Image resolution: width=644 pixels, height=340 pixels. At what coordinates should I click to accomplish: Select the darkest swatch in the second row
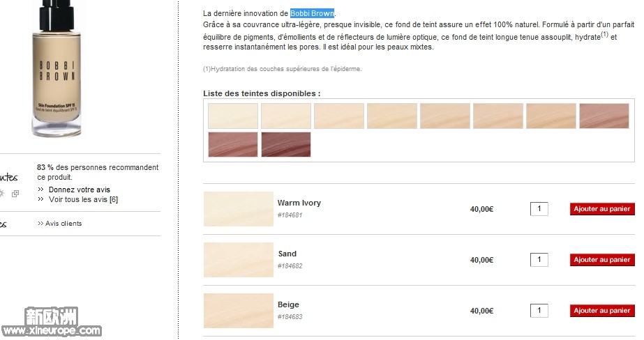pyautogui.click(x=286, y=144)
